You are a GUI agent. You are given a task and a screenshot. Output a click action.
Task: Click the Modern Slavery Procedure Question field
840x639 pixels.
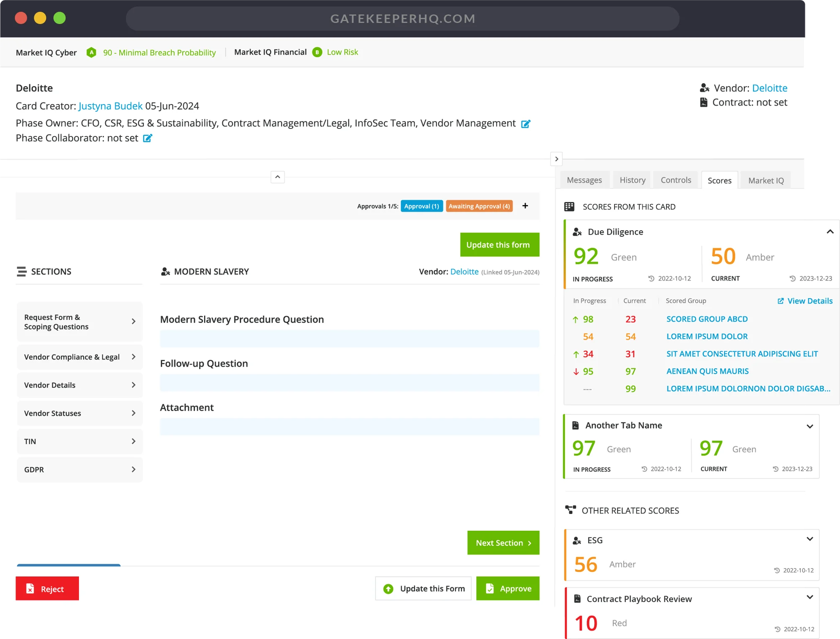coord(349,339)
